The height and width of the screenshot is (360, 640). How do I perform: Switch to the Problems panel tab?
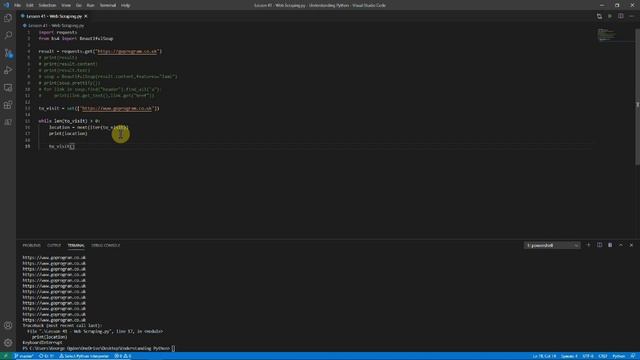[x=31, y=245]
